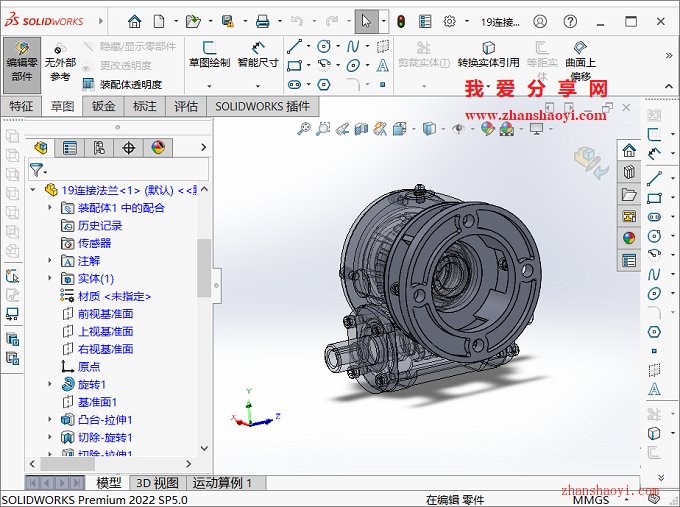
Task: Toggle Edit Component (编辑零部件) button
Action: pyautogui.click(x=22, y=65)
